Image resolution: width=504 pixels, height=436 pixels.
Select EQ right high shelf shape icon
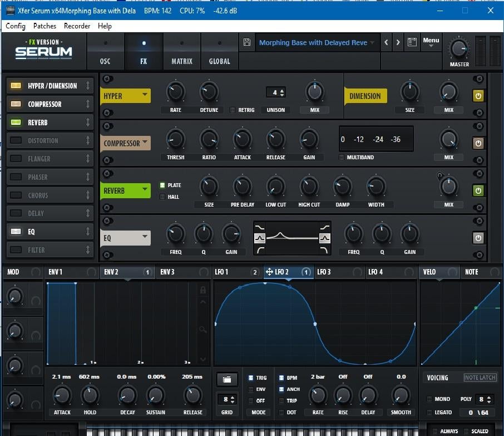pos(325,228)
